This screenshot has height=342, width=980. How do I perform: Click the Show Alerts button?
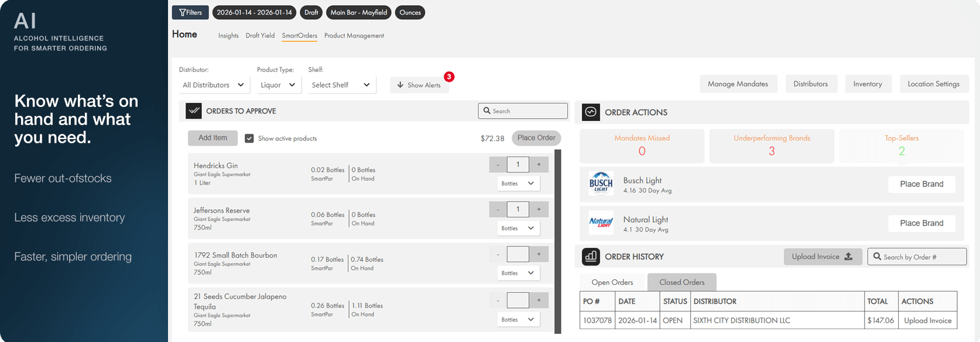tap(419, 85)
